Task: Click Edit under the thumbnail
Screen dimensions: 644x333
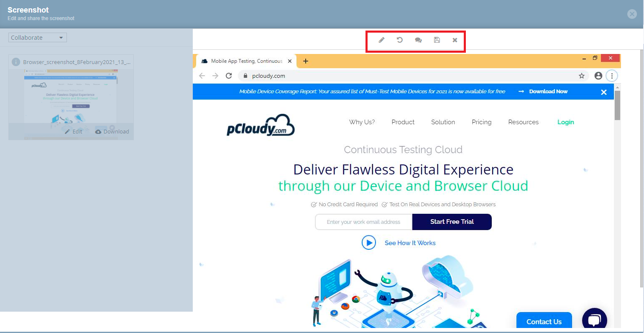Action: point(74,131)
